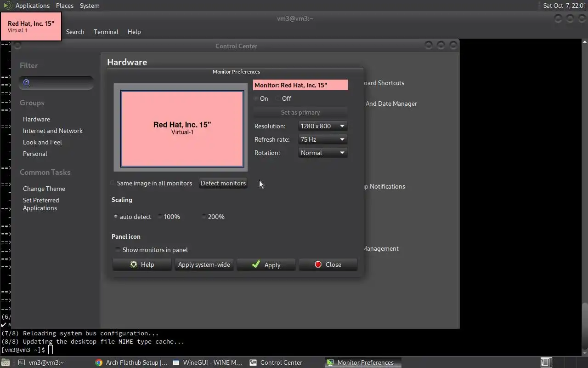Click the Chrome icon of Arch Flathub Setup task

coord(99,362)
